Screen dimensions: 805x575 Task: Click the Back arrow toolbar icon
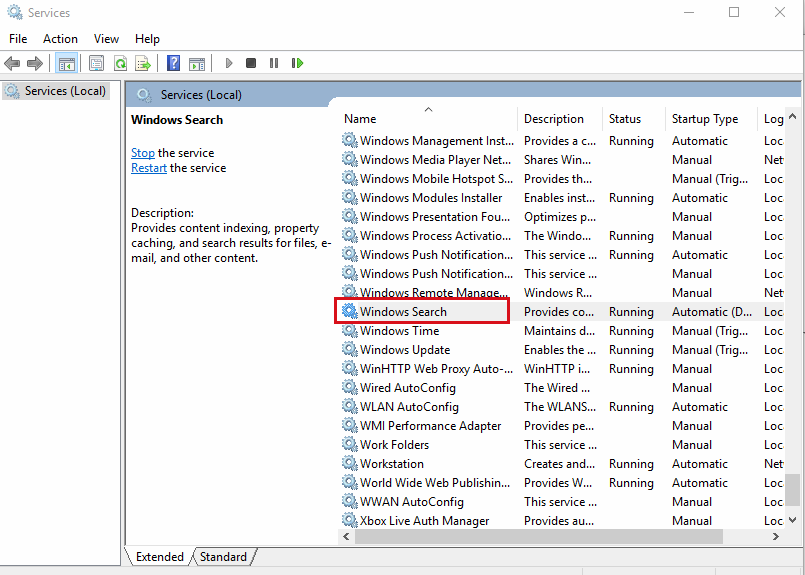tap(13, 63)
